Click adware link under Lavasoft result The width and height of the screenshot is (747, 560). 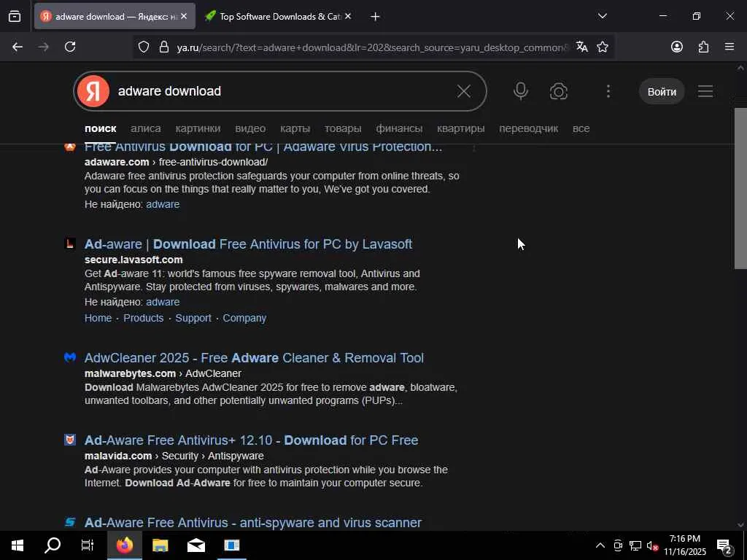tap(163, 302)
